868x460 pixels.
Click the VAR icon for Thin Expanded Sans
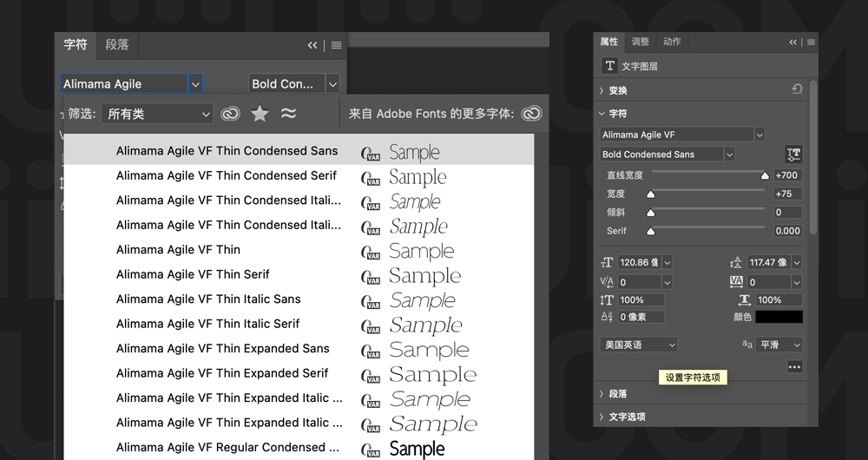coord(371,351)
